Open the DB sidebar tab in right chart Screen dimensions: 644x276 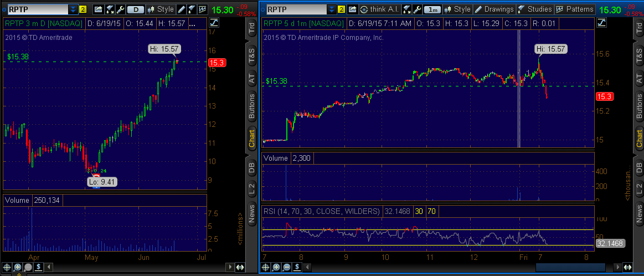(639, 167)
